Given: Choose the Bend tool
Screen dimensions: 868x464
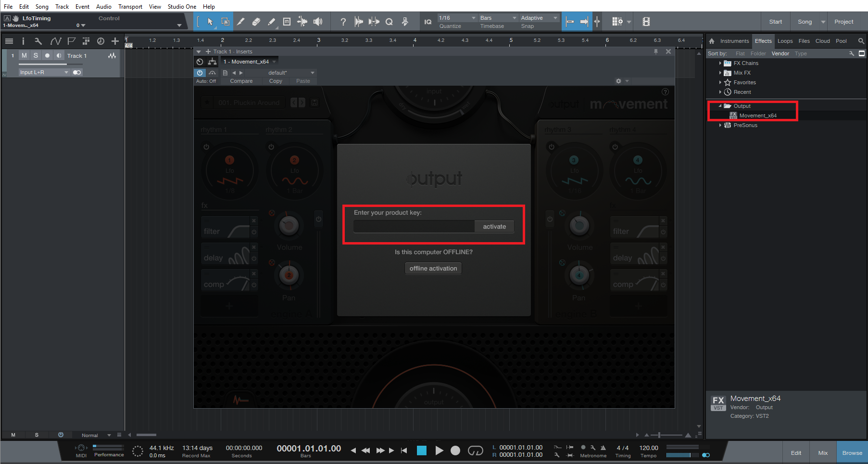Looking at the screenshot, I should (302, 22).
